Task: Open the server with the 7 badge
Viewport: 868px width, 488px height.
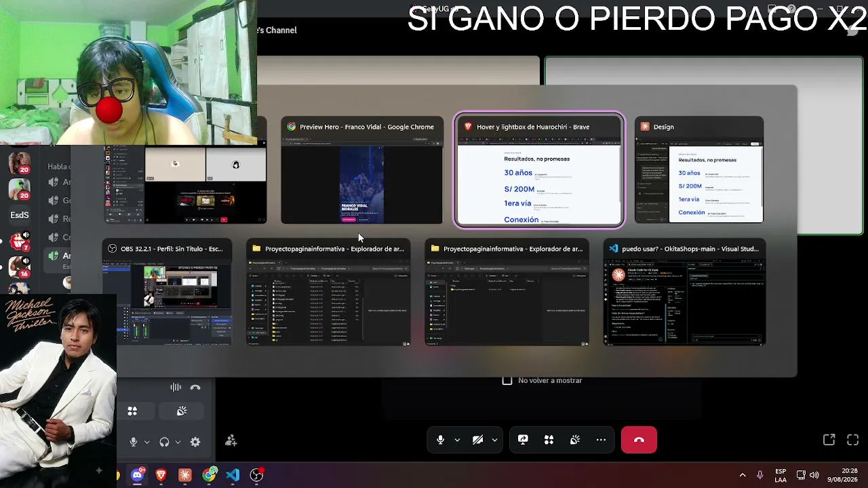Action: click(19, 241)
